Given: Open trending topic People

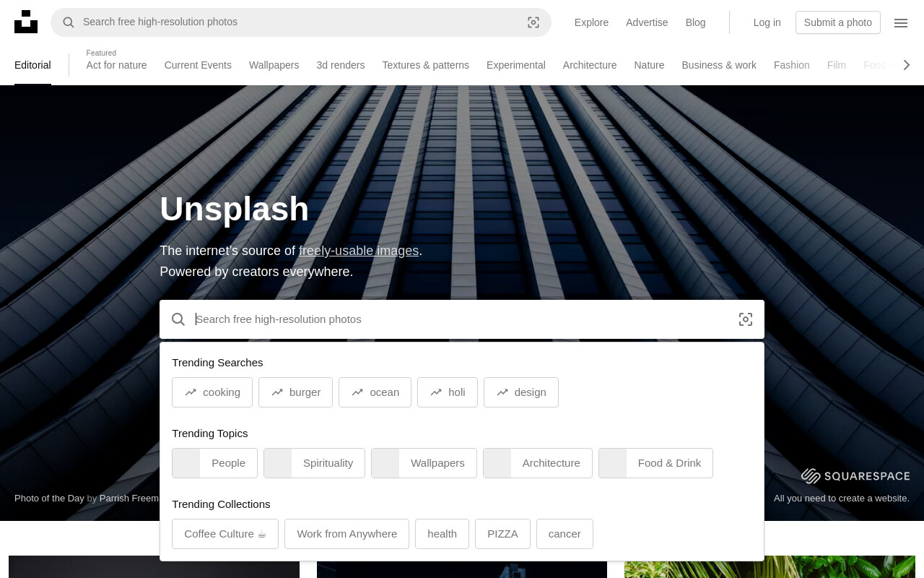Looking at the screenshot, I should [214, 463].
